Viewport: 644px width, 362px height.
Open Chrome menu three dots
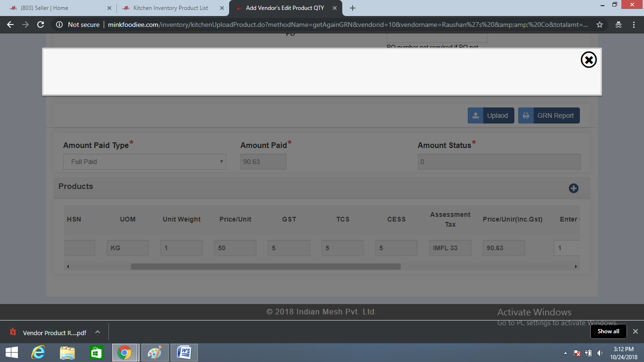[x=633, y=25]
